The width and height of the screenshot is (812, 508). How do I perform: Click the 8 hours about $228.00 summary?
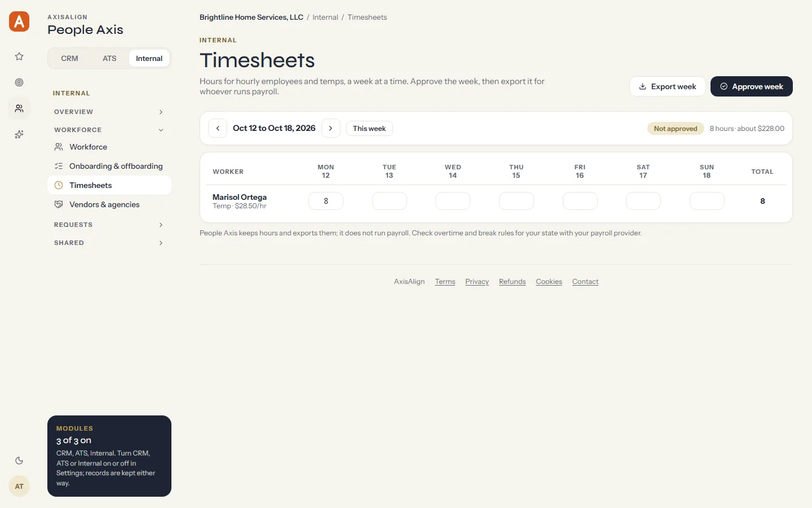pos(747,129)
